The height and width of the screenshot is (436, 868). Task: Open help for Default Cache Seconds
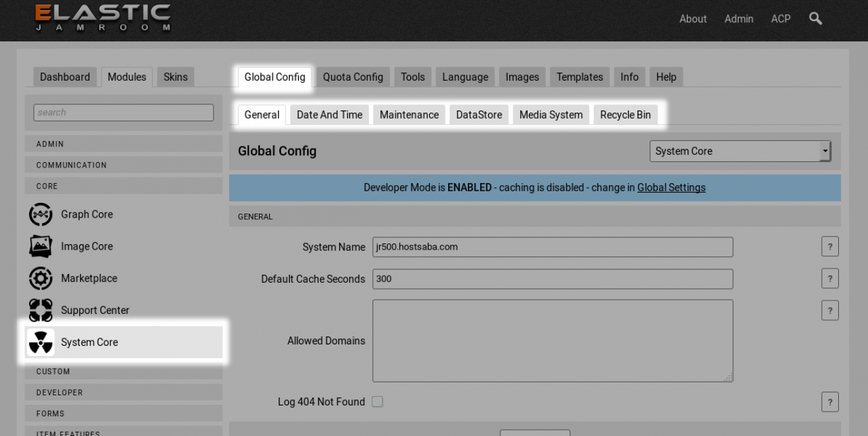click(829, 279)
